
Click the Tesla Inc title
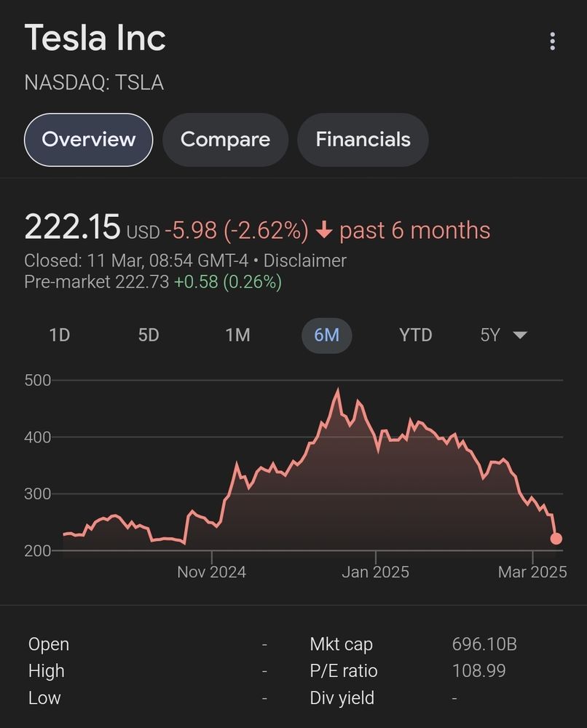point(95,38)
